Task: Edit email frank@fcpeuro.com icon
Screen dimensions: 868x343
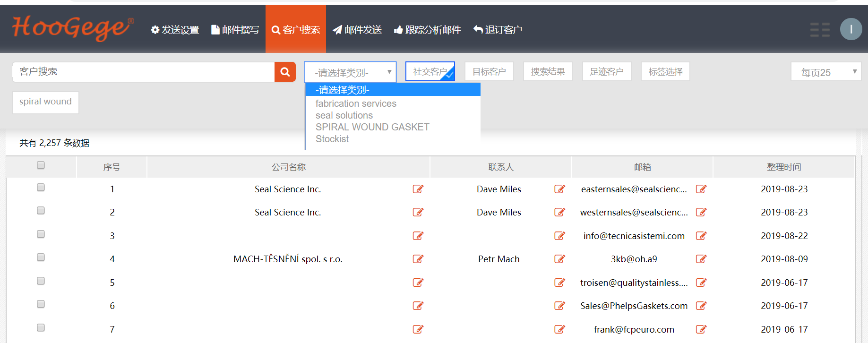Action: coord(701,329)
